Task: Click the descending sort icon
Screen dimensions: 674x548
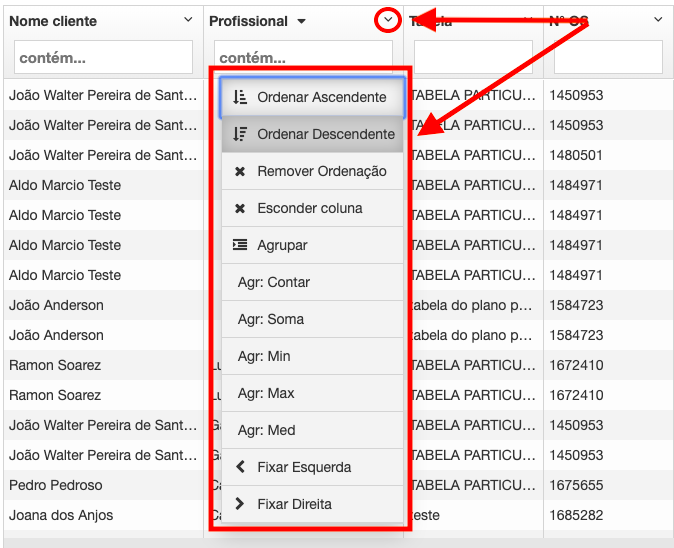Action: tap(239, 134)
